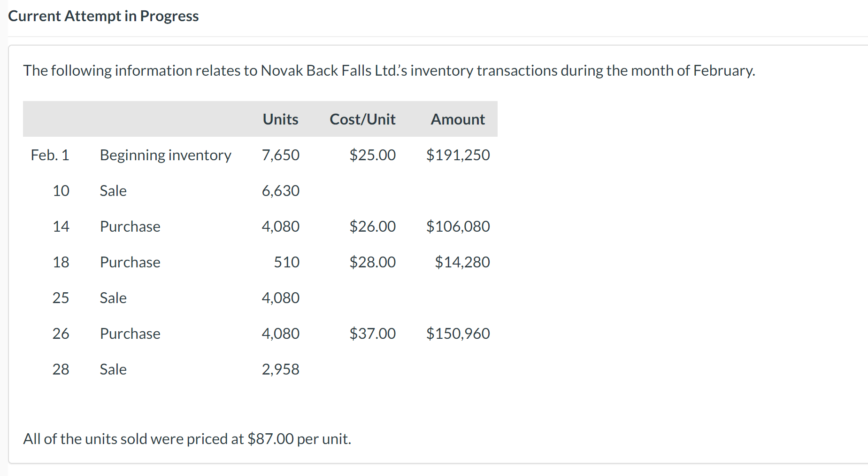Click the $14,280 amount cell
The height and width of the screenshot is (476, 868).
coord(462,262)
